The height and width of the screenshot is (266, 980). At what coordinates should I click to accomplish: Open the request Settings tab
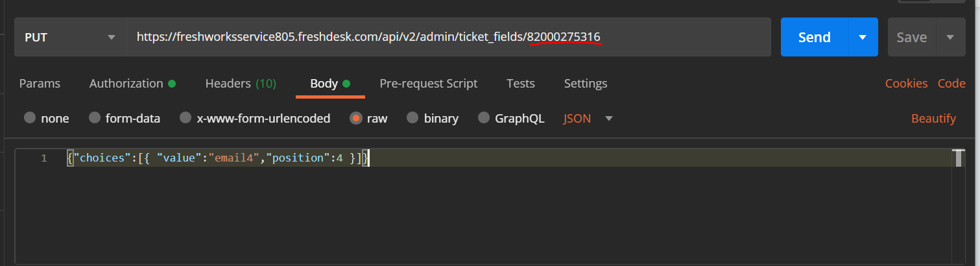click(586, 83)
